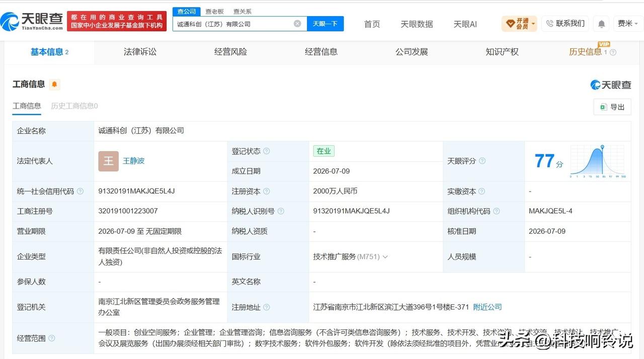Switch to 查关系 search mode
Screen dimensions: 644x359
point(243,11)
